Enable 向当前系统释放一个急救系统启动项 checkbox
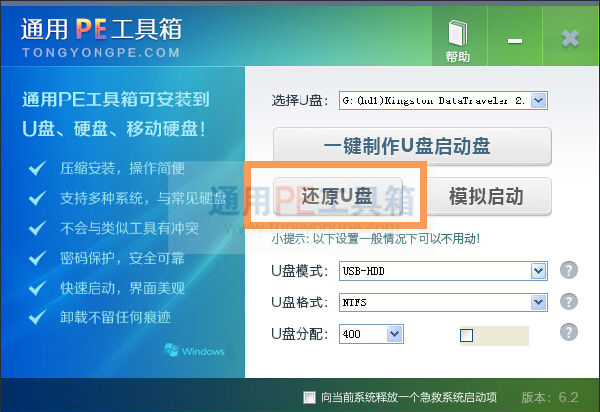Viewport: 600px width, 412px height. tap(309, 397)
